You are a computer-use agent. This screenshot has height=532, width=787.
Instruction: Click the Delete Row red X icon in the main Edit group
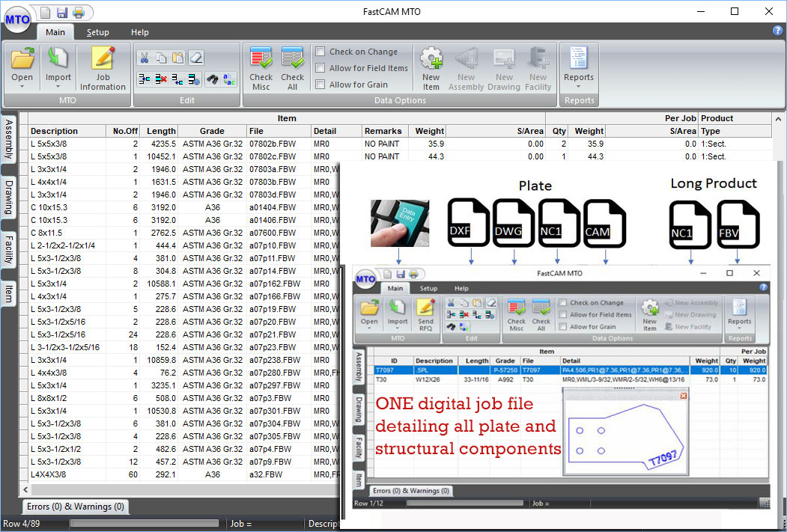(161, 79)
